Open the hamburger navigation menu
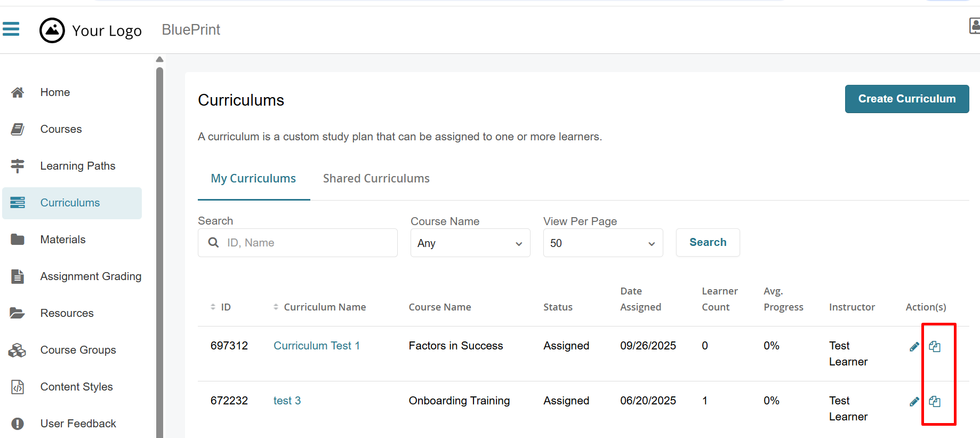The image size is (980, 438). [x=11, y=29]
